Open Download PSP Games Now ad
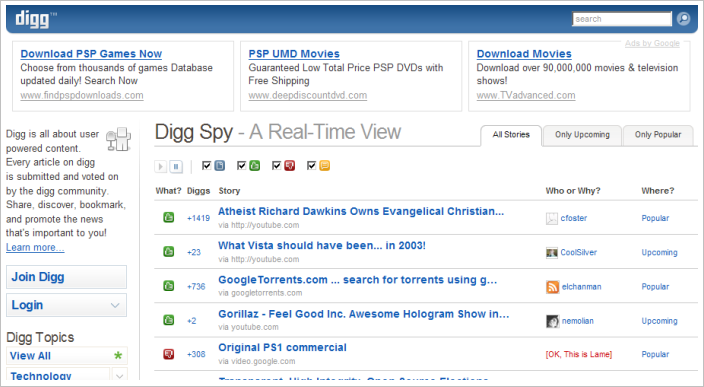 tap(91, 54)
